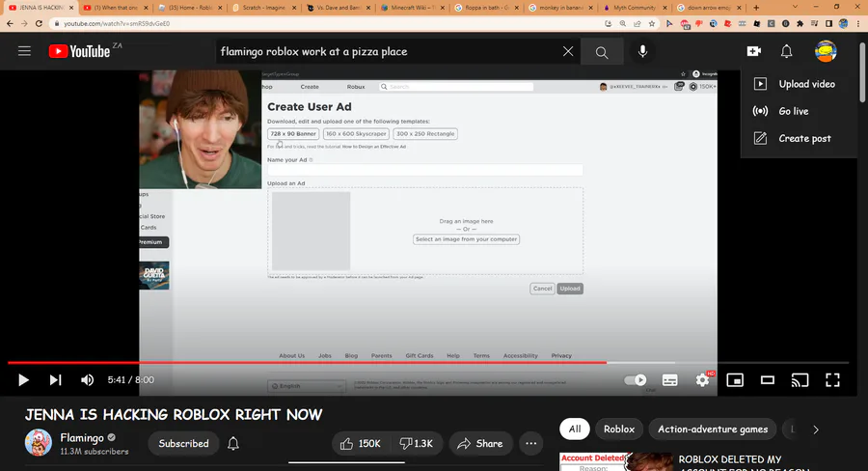Toggle the autoplay switch
The height and width of the screenshot is (471, 868).
click(635, 380)
